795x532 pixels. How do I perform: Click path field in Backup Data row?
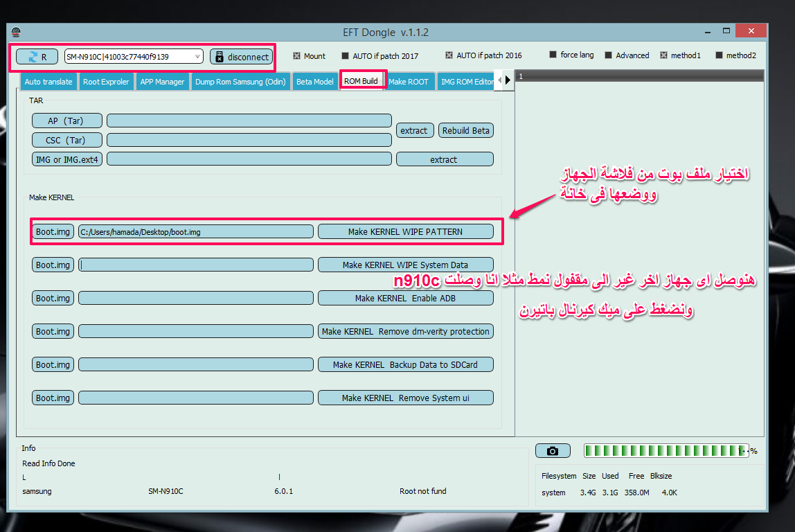coord(196,364)
